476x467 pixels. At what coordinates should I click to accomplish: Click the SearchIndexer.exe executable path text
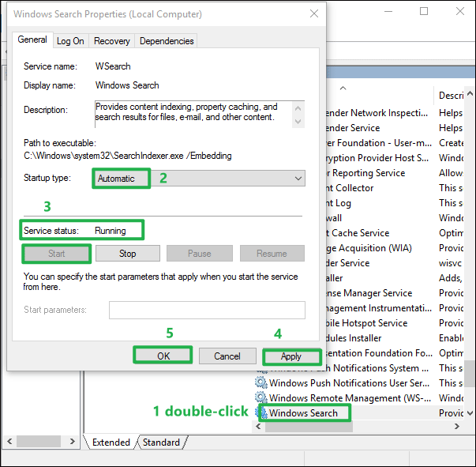click(128, 156)
